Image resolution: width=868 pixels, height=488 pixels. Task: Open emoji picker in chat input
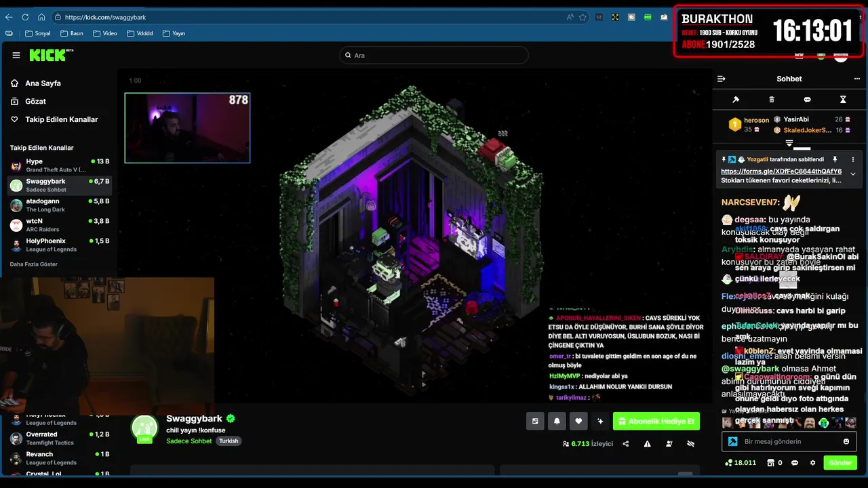(x=846, y=441)
